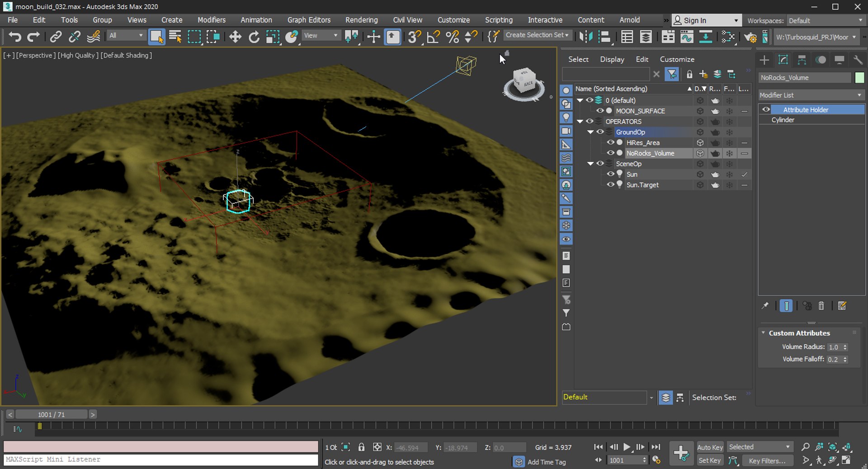Click the MAXScript Mini Listener input field
The height and width of the screenshot is (469, 868).
pyautogui.click(x=160, y=460)
